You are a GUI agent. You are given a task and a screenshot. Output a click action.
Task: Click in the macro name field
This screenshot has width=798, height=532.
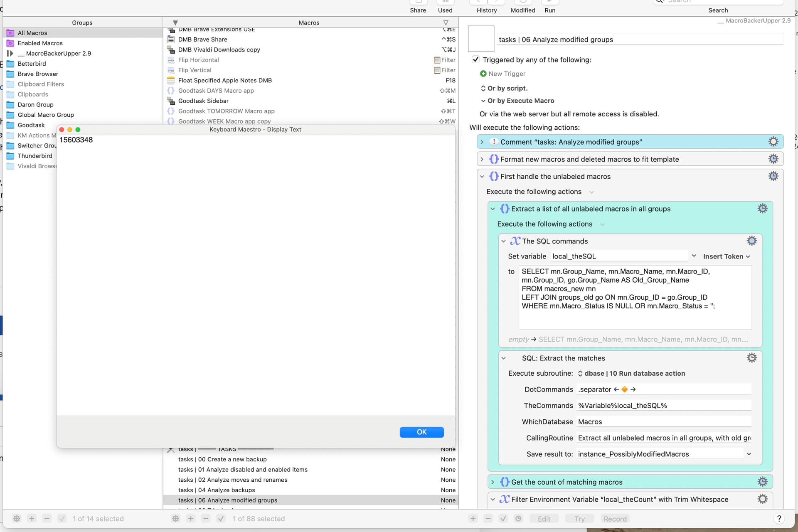point(640,39)
